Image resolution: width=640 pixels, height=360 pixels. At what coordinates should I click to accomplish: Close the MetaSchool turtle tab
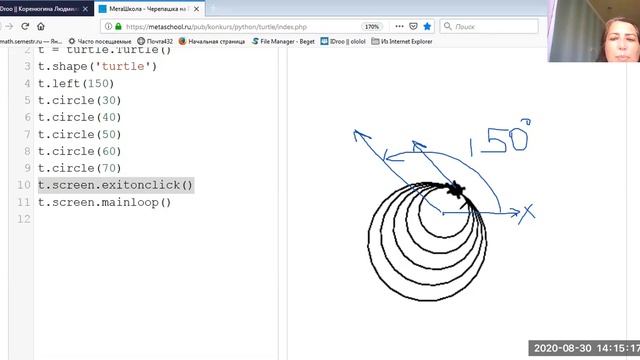196,9
